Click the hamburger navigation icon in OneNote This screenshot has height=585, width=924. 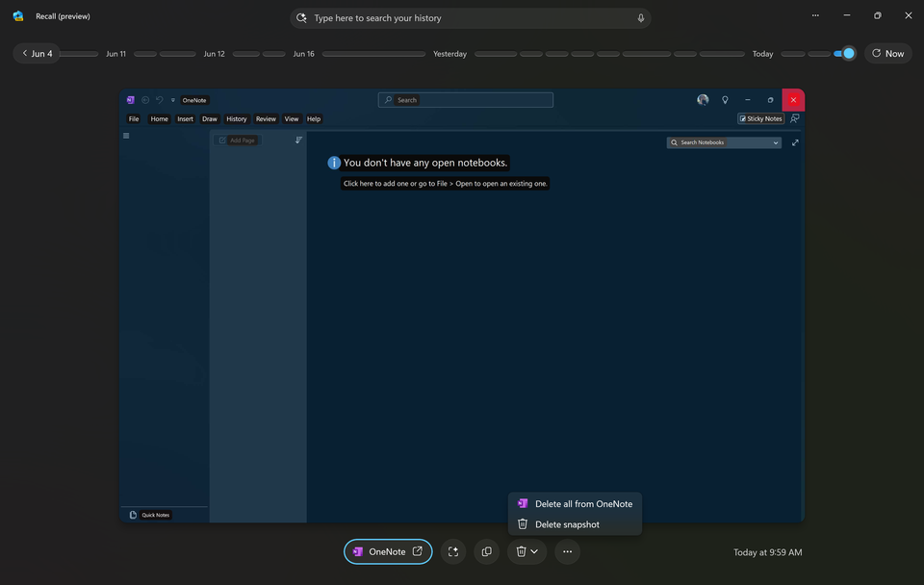pyautogui.click(x=125, y=135)
